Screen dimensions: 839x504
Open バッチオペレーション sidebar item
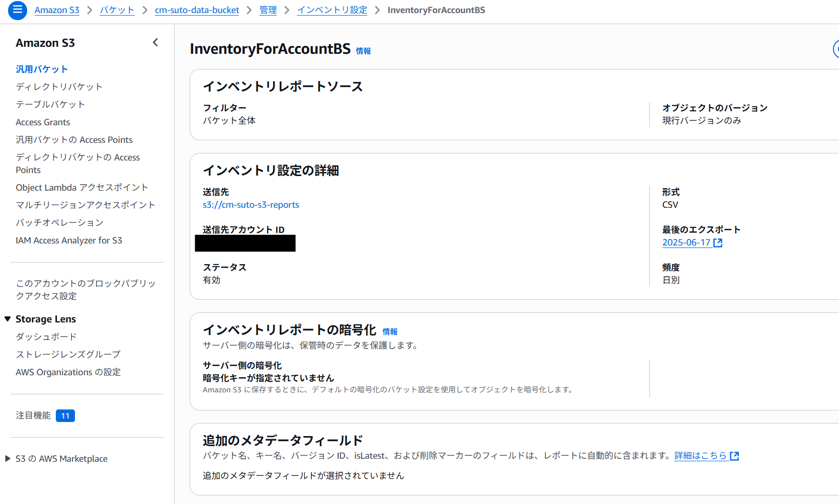59,223
